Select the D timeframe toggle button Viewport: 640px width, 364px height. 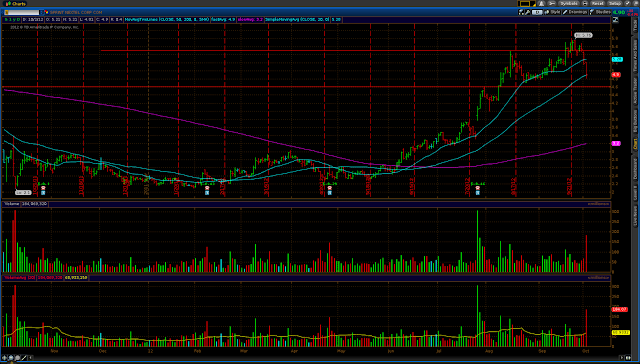click(x=537, y=12)
